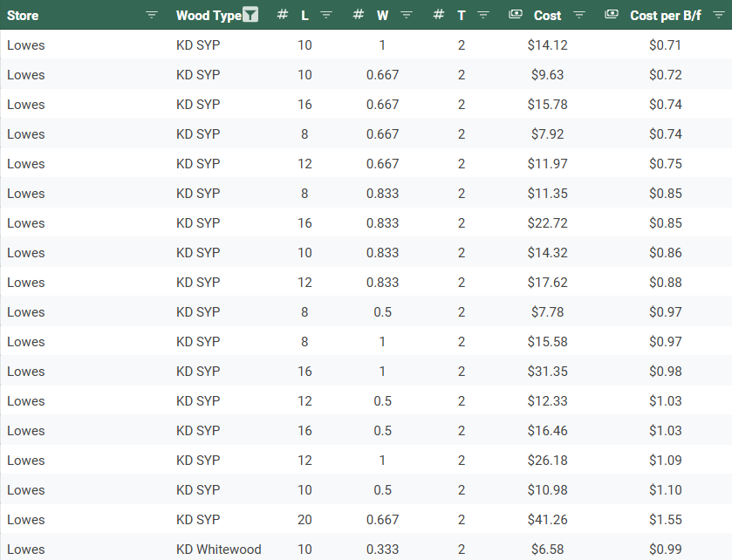The image size is (732, 560).
Task: Click the number-type icon beside T
Action: coord(438,15)
